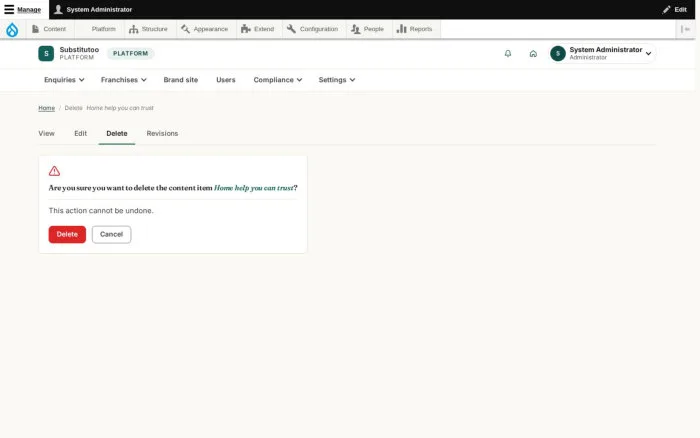Open the Content admin menu
This screenshot has width=700, height=438.
point(49,29)
